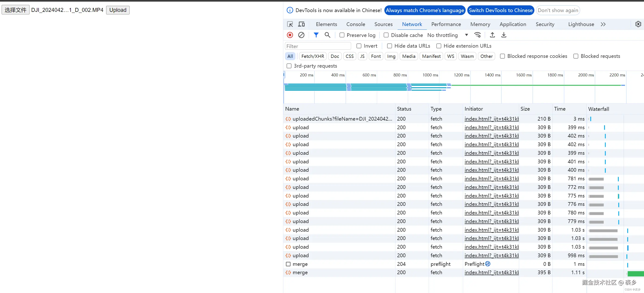Open the Performance tab

tap(446, 24)
